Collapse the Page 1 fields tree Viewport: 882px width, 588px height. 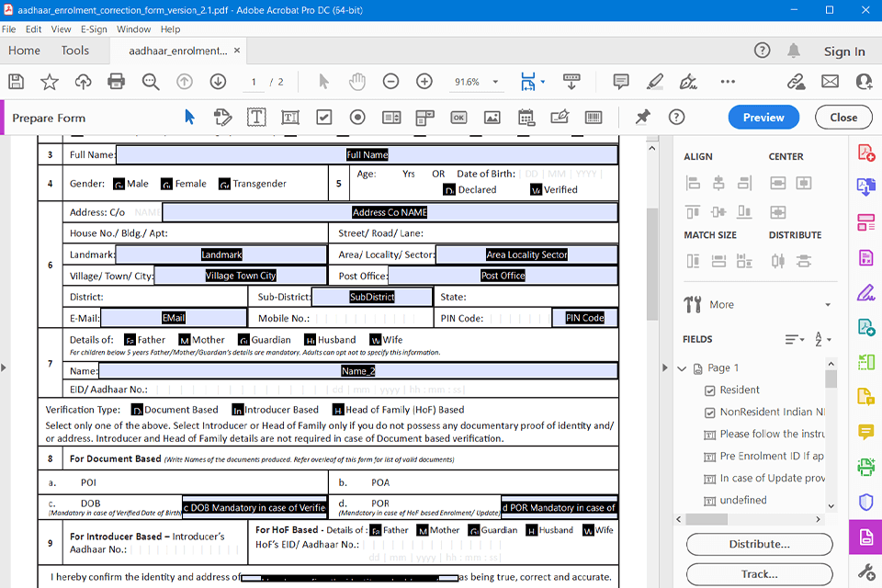point(682,368)
